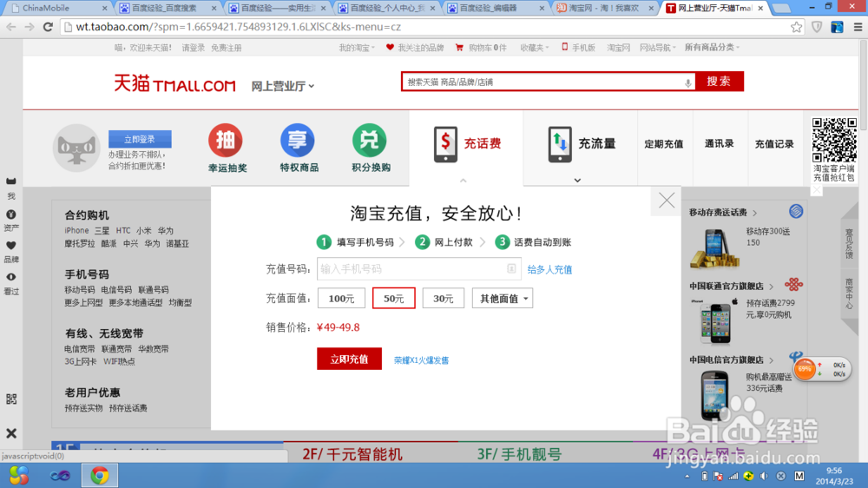Switch to the 百度经验_编辑器 browser tab

[x=495, y=8]
